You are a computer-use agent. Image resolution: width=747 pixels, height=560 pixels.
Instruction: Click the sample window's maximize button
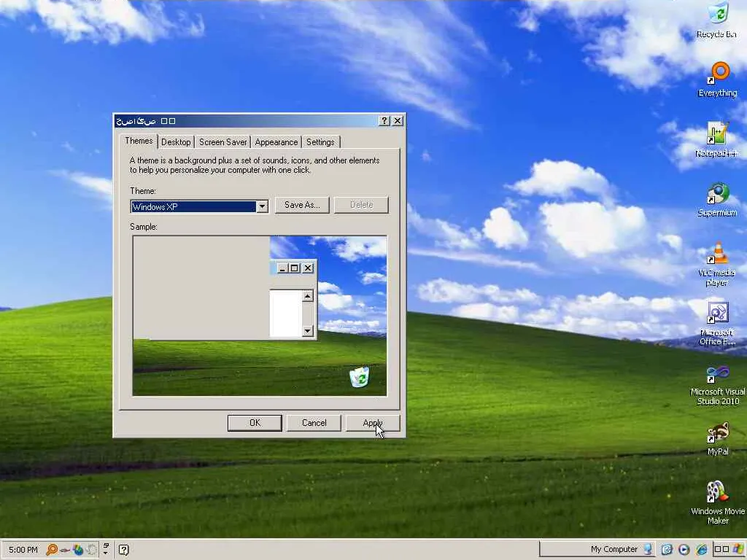[295, 268]
